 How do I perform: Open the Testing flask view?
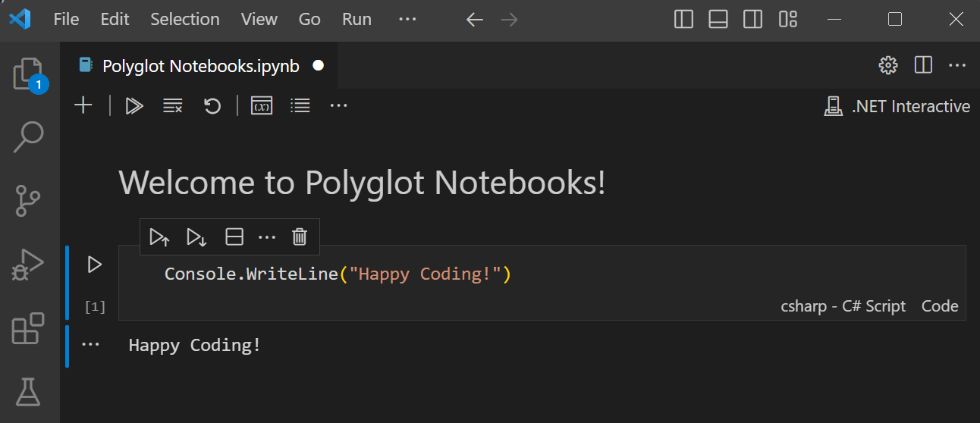28,392
